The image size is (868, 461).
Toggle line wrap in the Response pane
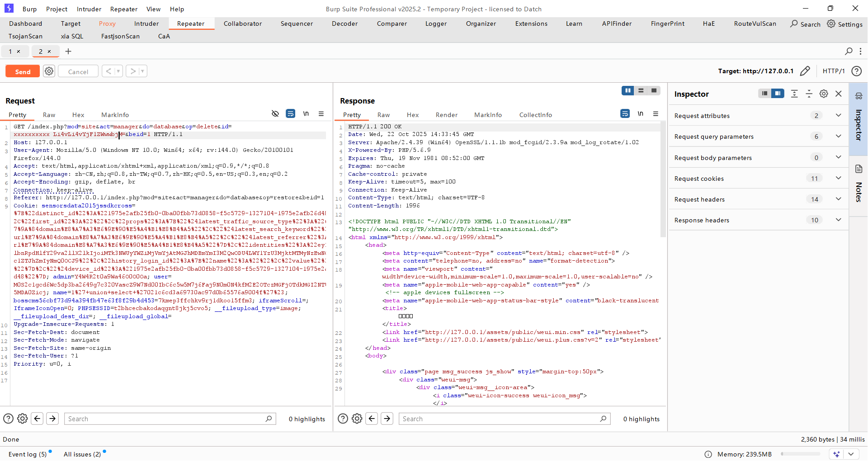[625, 114]
